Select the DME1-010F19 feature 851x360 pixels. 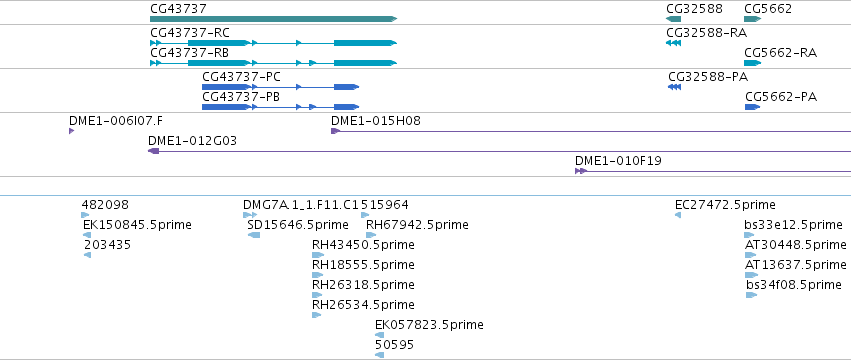[x=713, y=171]
